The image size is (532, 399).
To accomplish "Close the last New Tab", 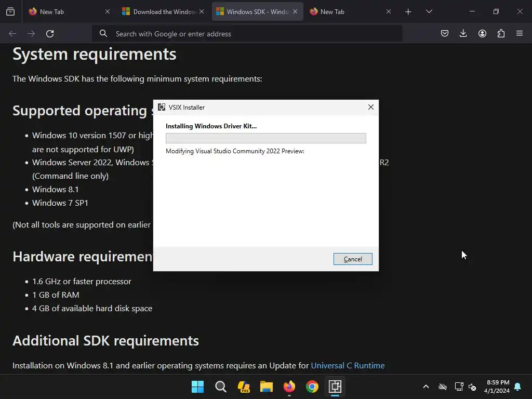I will tap(389, 11).
